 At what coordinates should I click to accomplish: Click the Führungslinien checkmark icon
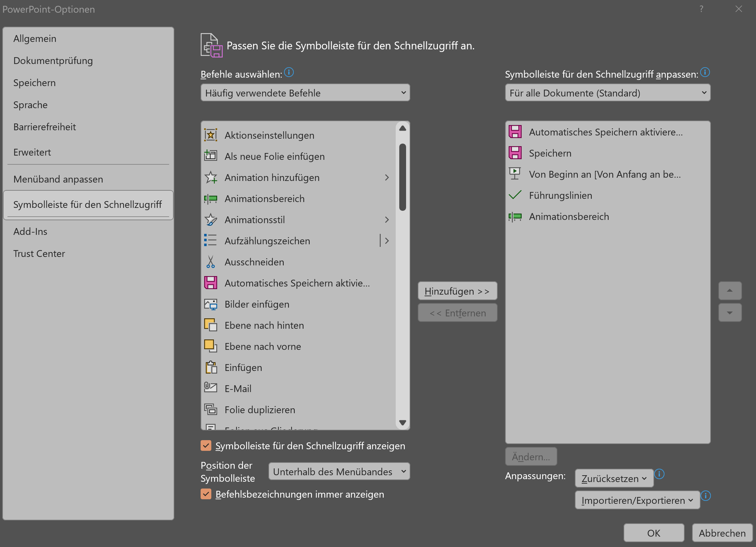[515, 195]
